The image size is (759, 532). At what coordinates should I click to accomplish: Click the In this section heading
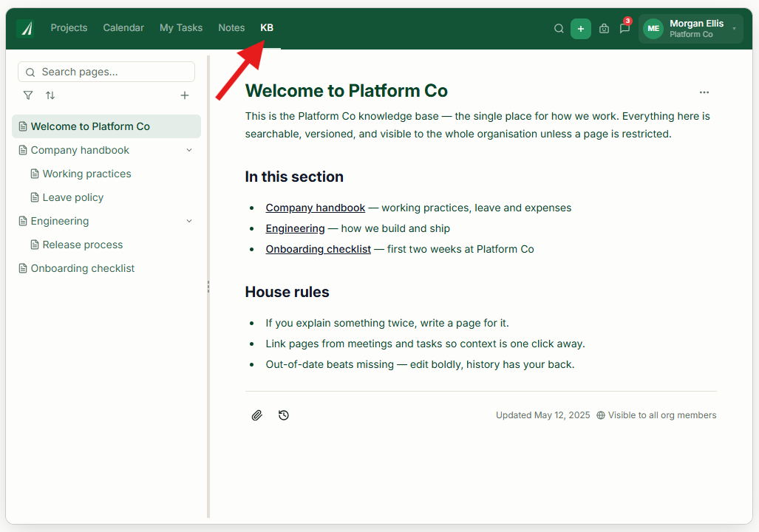tap(294, 177)
